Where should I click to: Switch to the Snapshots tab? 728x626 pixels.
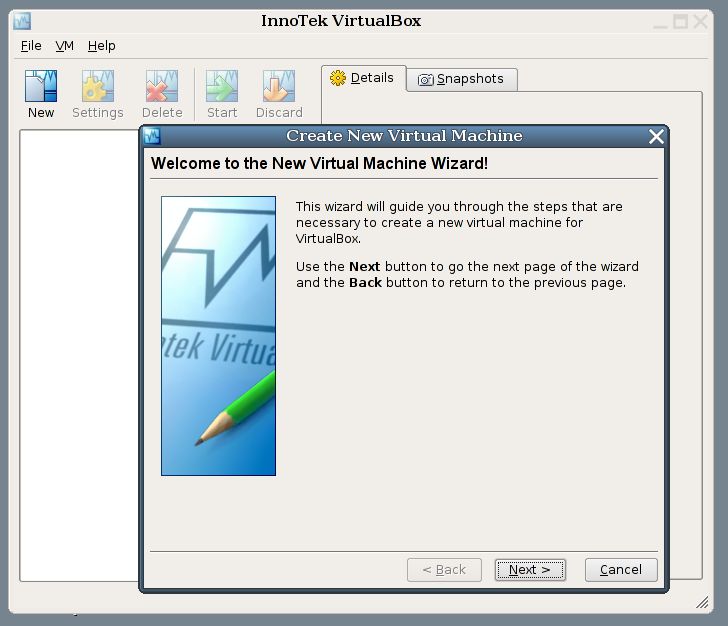(462, 79)
